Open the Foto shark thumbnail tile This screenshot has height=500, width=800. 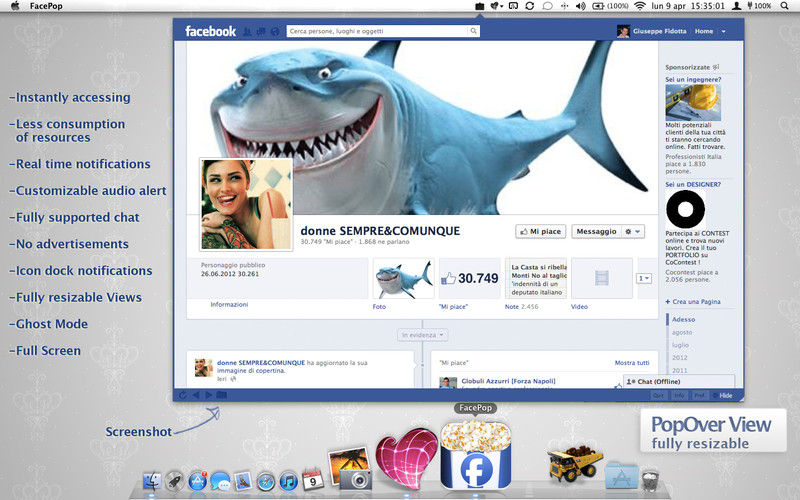point(403,278)
